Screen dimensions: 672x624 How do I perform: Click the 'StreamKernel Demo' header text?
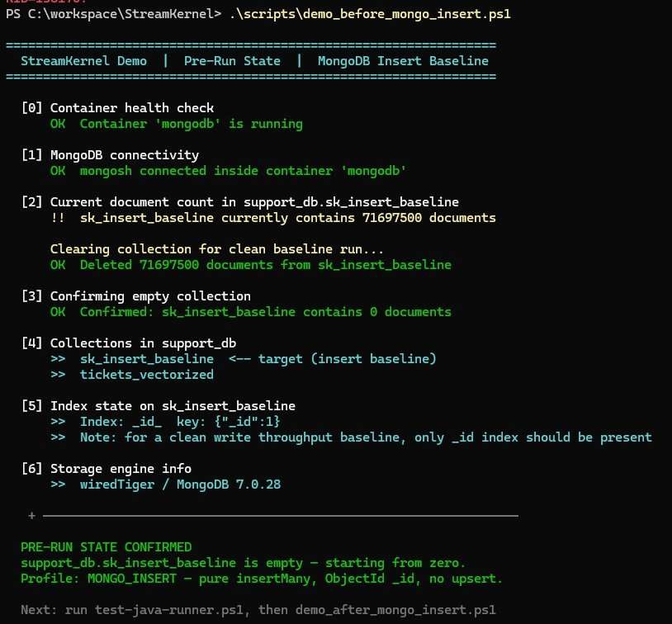pos(83,61)
